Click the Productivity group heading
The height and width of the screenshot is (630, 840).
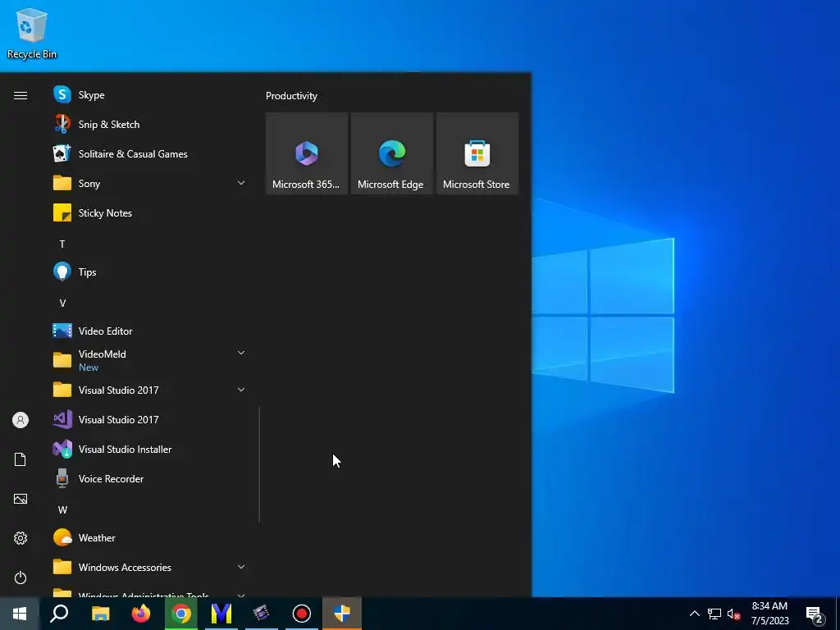(291, 96)
